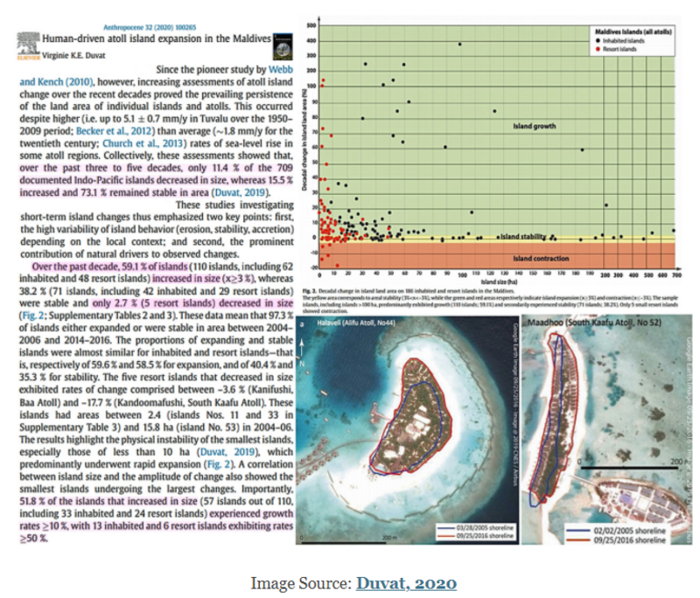Viewport: 700px width, 598px height.
Task: Click the author name Virginie K.E. Duvat
Action: [x=73, y=56]
